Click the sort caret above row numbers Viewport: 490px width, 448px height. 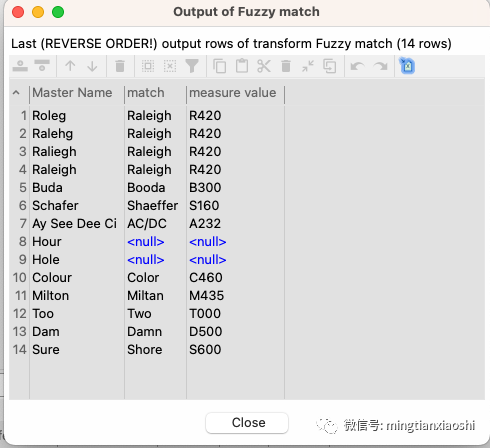click(x=16, y=93)
